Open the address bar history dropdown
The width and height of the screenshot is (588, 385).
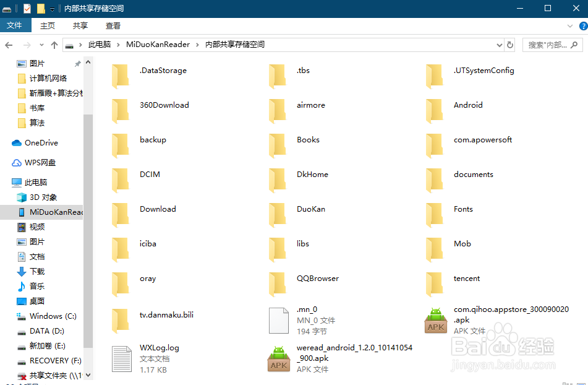click(499, 45)
